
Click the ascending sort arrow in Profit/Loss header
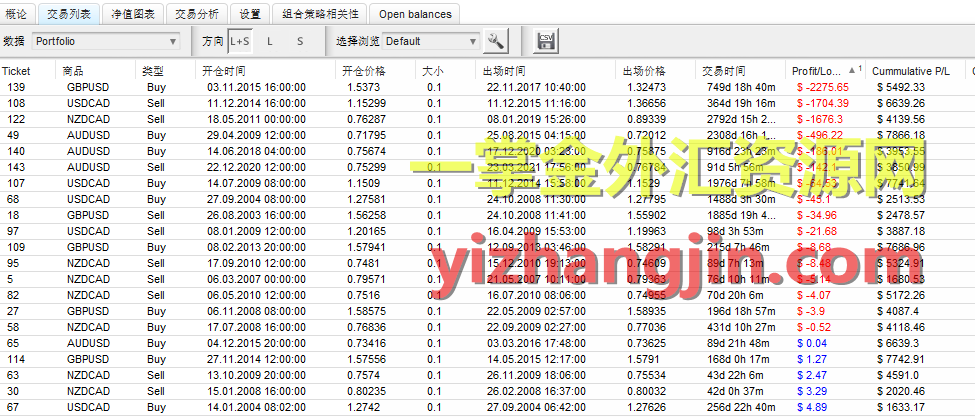point(852,70)
